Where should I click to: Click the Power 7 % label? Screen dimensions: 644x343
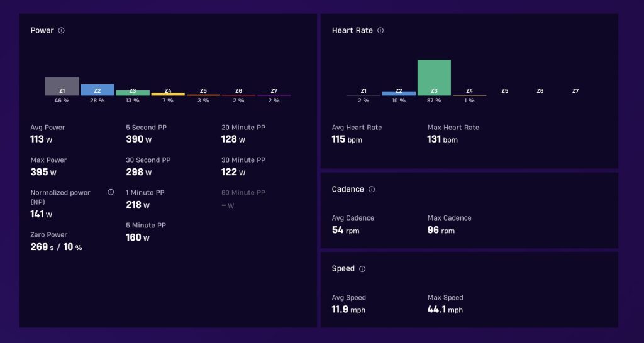pos(168,101)
